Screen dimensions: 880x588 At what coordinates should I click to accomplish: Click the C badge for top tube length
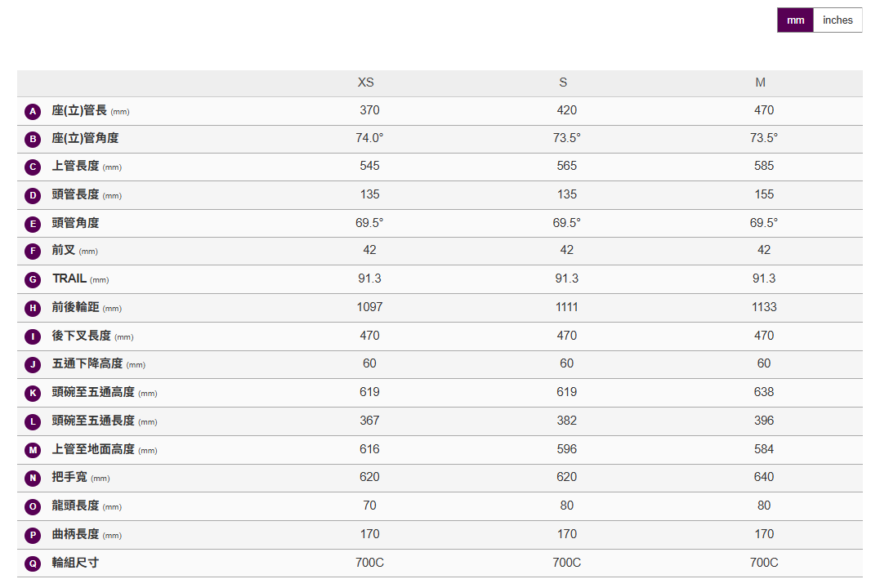33,167
